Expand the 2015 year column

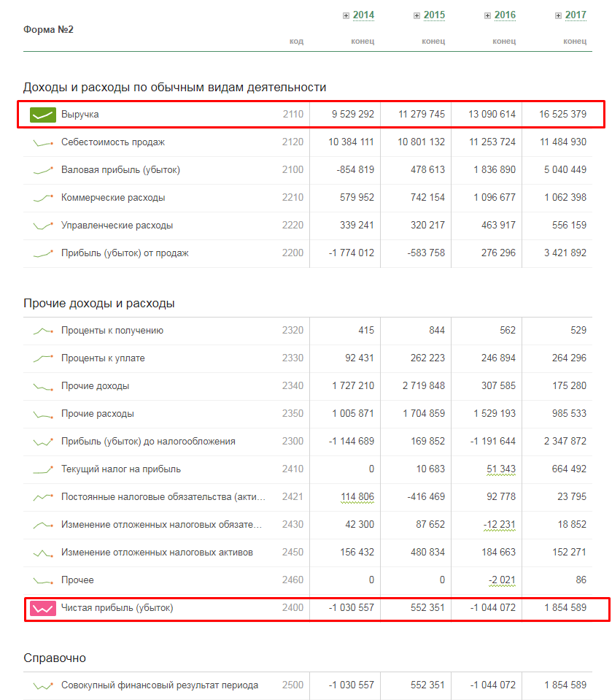click(417, 15)
